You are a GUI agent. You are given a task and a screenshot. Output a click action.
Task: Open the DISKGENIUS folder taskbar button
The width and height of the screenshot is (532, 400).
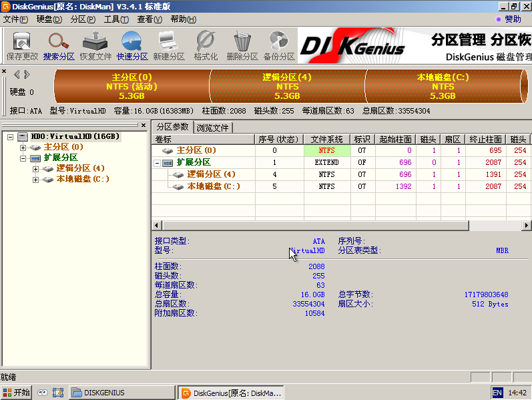(122, 393)
